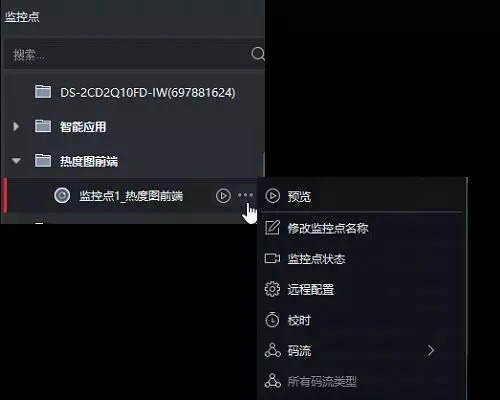Click the camera tree vertical scrollbar
The image size is (500, 400).
[x=263, y=165]
